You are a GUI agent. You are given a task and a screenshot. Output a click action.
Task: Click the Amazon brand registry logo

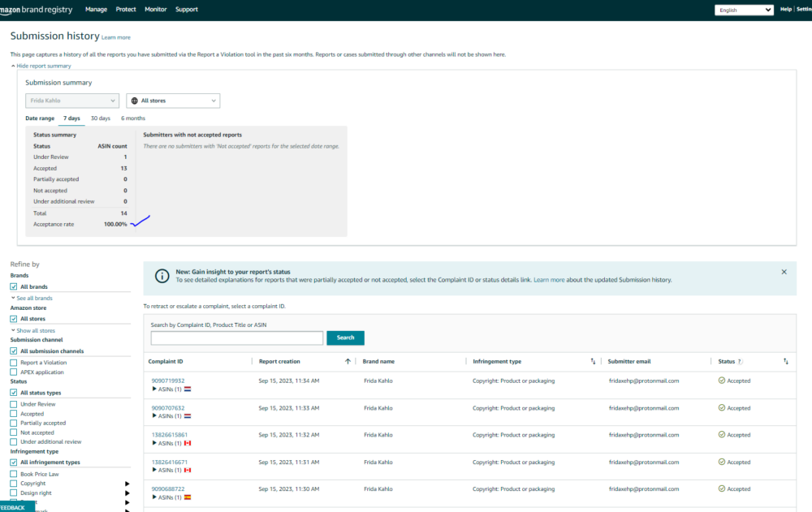click(37, 10)
